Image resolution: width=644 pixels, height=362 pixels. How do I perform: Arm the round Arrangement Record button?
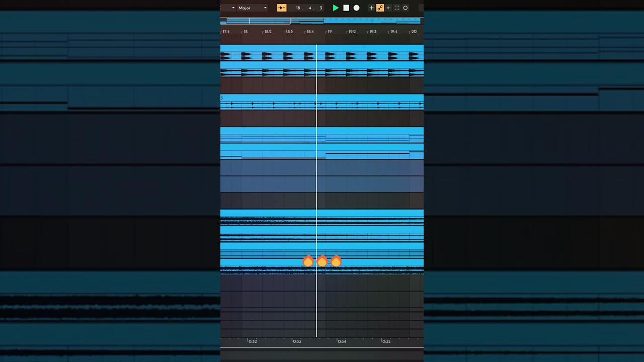356,8
